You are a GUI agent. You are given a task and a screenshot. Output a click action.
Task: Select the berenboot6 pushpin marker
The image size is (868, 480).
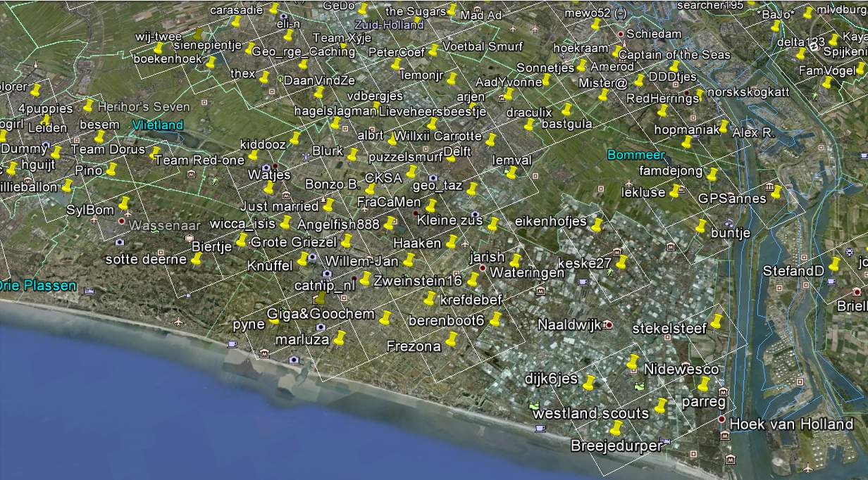coord(496,319)
